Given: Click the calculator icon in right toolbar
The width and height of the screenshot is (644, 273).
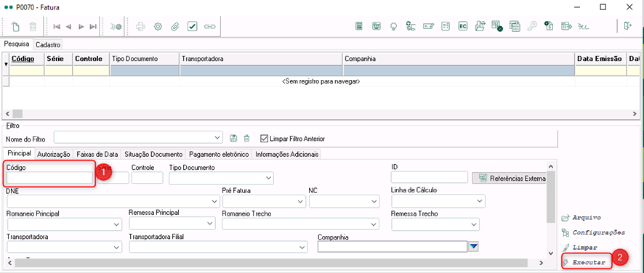Looking at the screenshot, I should [x=359, y=26].
